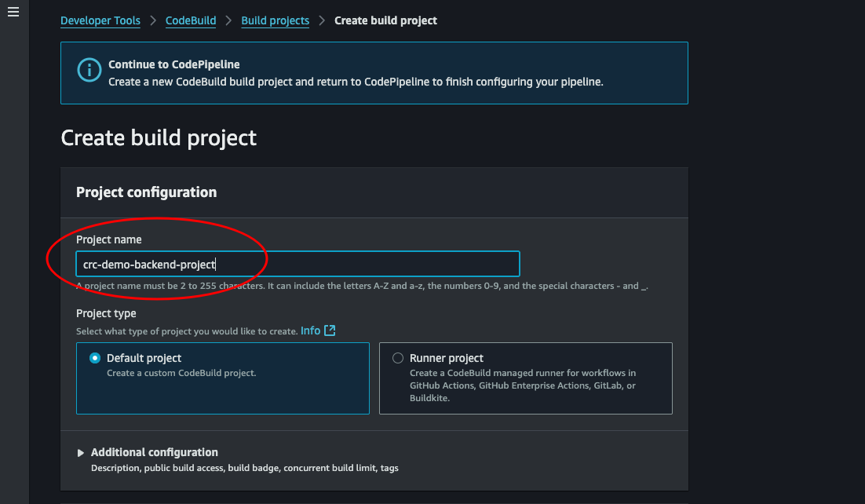Click the chevron after the Build projects breadcrumb

(322, 20)
